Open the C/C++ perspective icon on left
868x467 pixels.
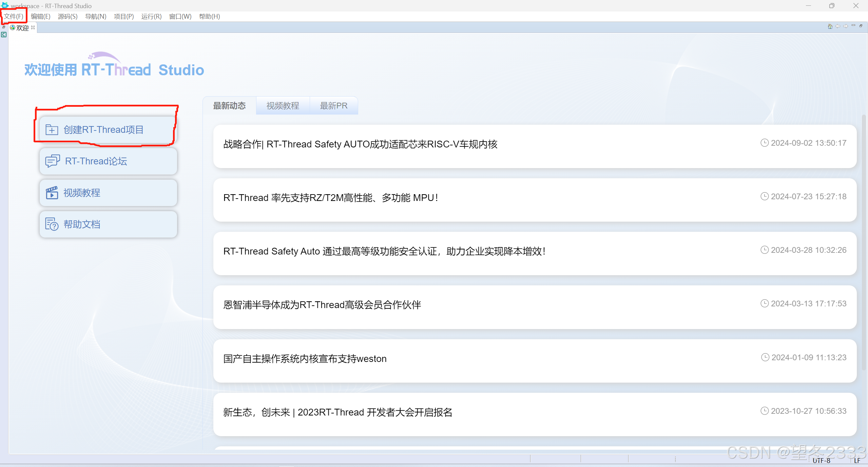point(4,35)
